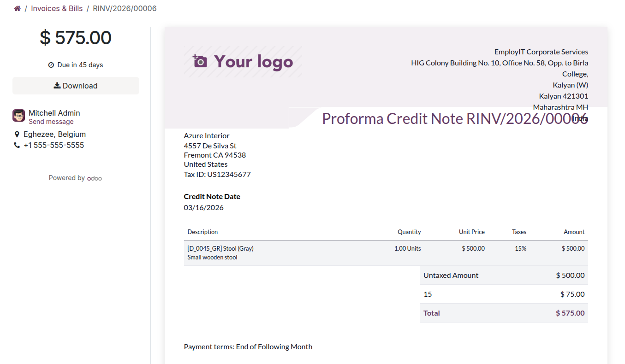Open the Powered by Odoo logo link
Viewport: 625px width, 364px height.
(x=95, y=178)
